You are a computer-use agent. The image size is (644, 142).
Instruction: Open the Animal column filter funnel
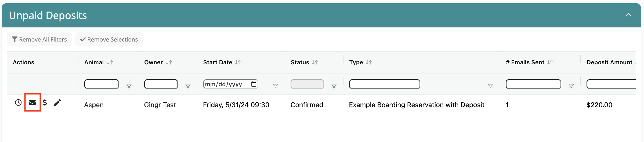point(129,86)
